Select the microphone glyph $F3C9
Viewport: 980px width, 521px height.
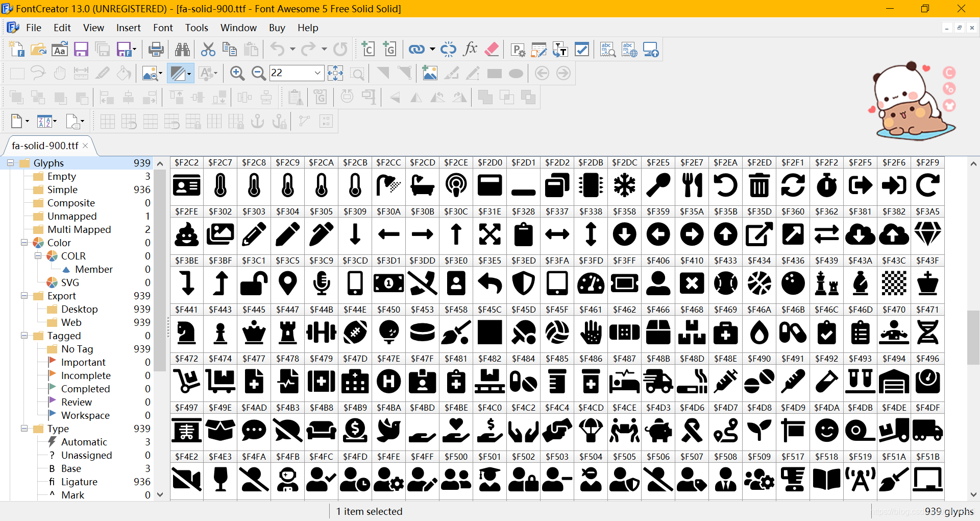(x=322, y=283)
